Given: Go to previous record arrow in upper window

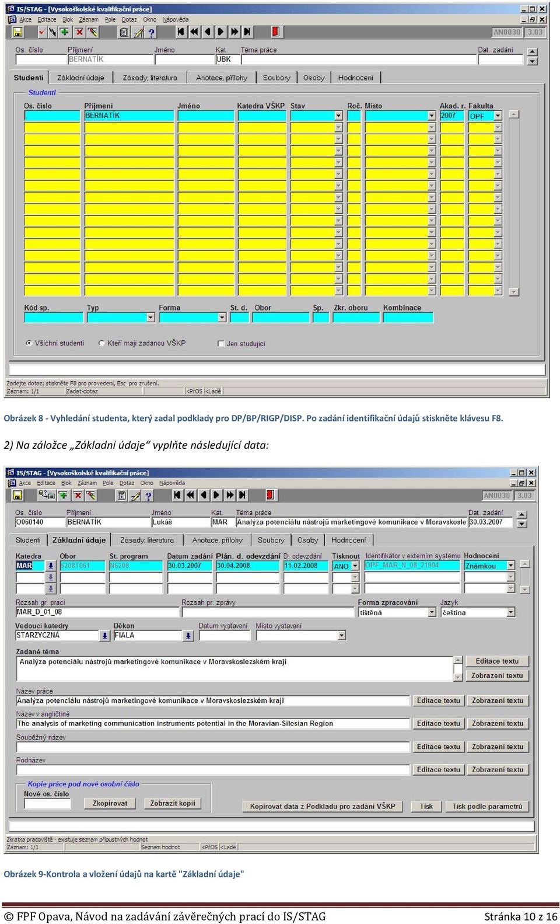Looking at the screenshot, I should (x=207, y=32).
